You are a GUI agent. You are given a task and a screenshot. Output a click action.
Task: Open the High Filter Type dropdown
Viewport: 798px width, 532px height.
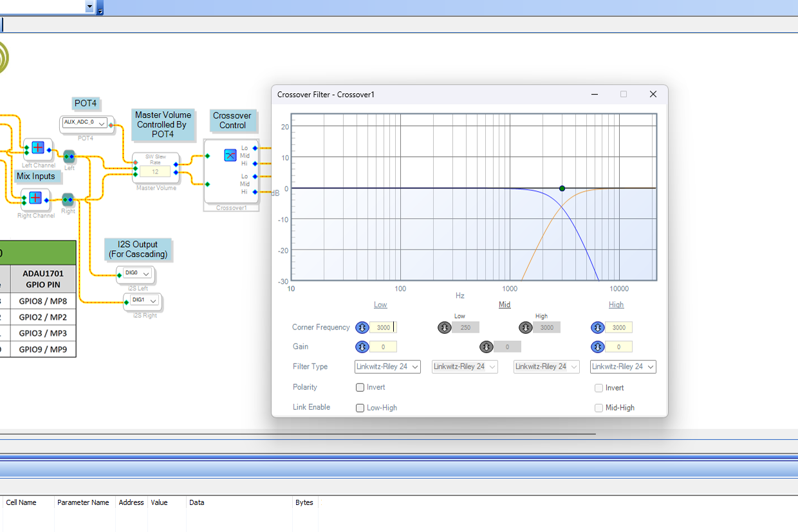[x=623, y=367]
